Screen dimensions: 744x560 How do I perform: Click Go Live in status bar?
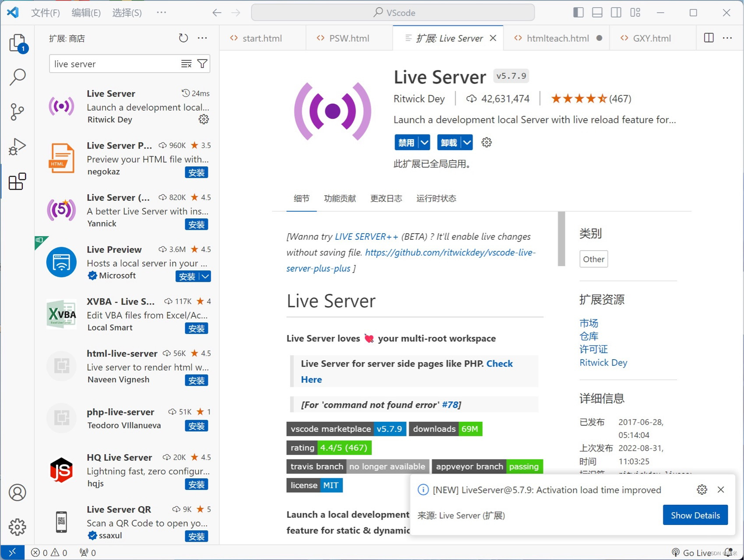(x=691, y=553)
